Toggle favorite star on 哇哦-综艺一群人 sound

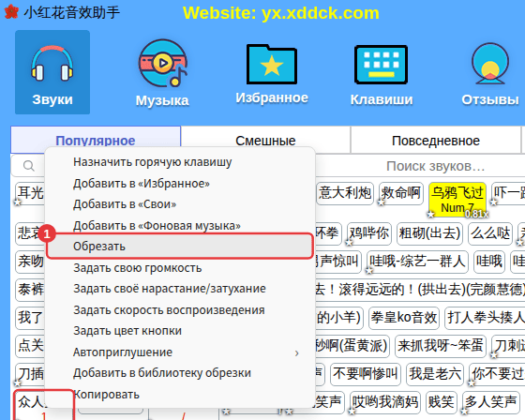[369, 271]
